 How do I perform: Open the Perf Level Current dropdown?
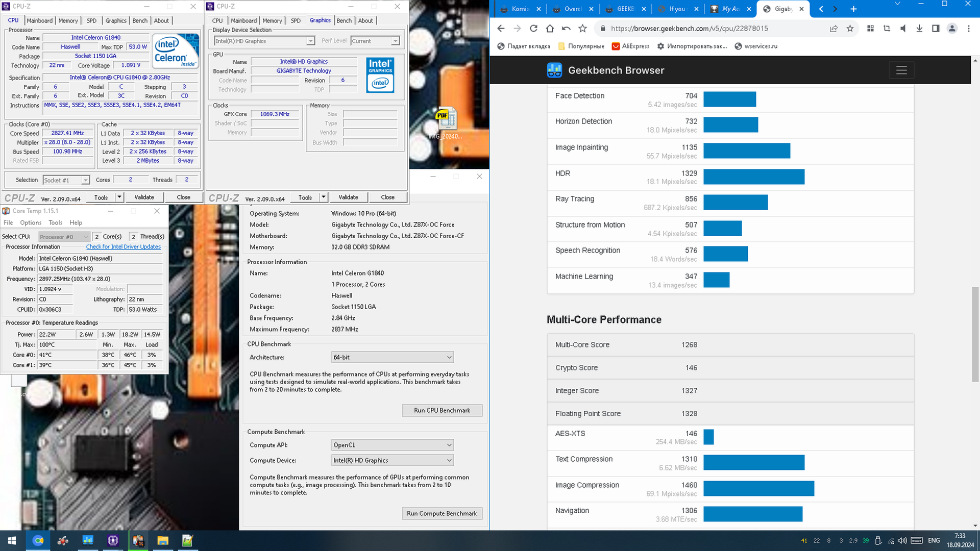pos(375,41)
